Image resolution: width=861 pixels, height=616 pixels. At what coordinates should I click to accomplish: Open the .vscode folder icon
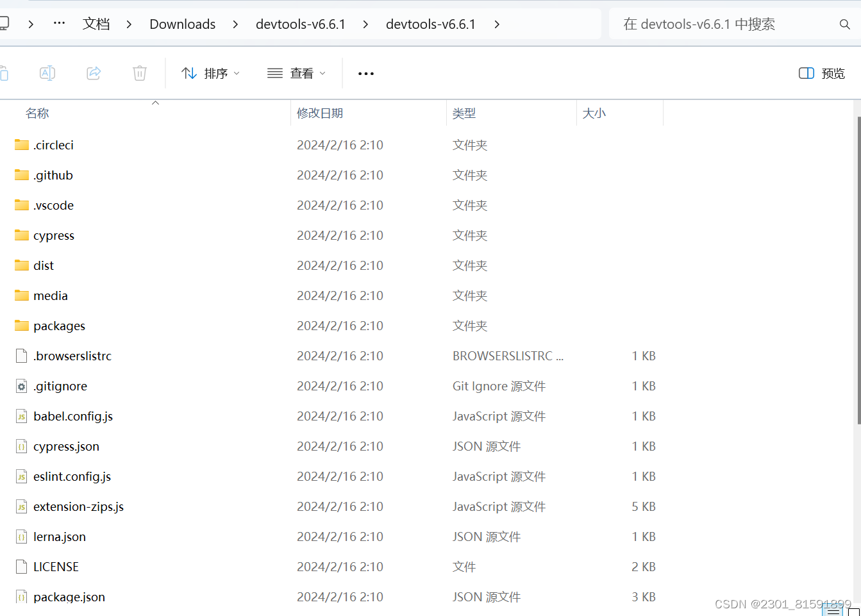click(x=21, y=205)
